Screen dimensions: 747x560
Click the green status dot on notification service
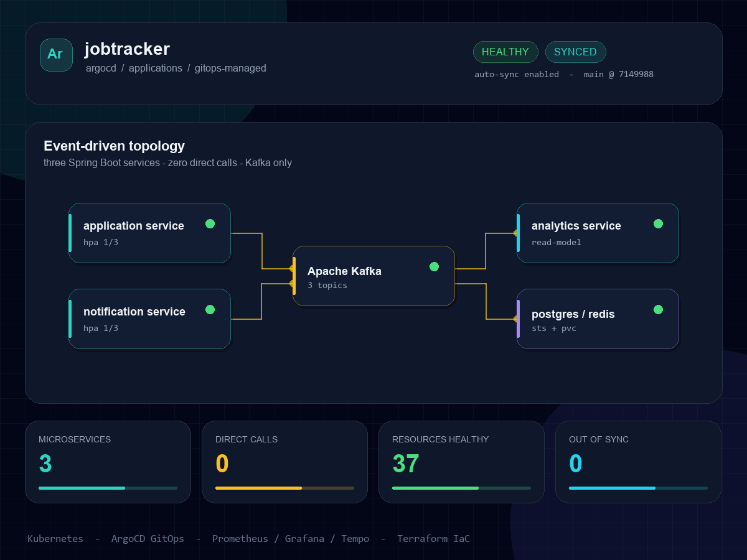210,309
